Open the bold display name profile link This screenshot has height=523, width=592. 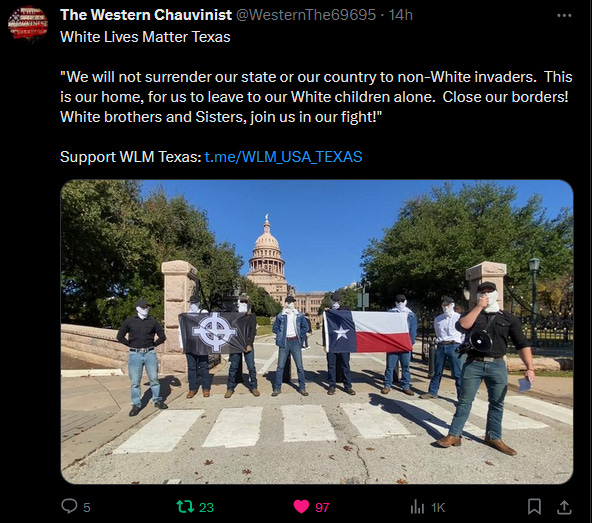coord(146,15)
